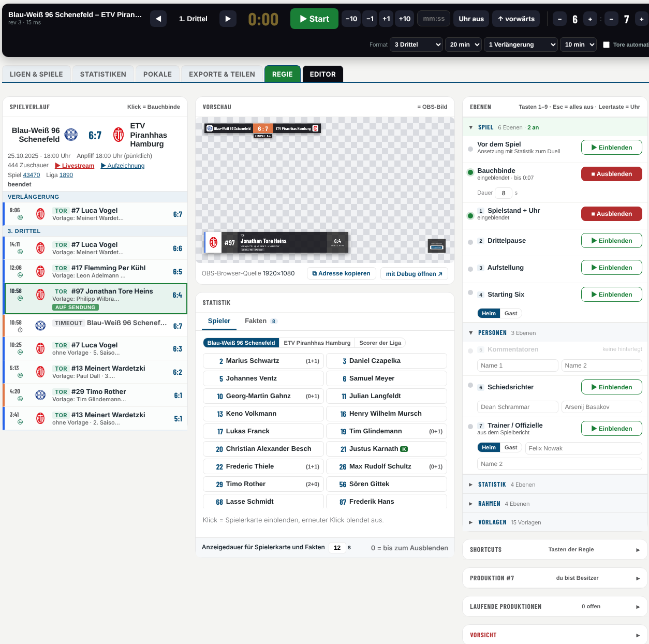The width and height of the screenshot is (649, 644).
Task: Go to the previous period with the left arrow
Action: (x=158, y=19)
